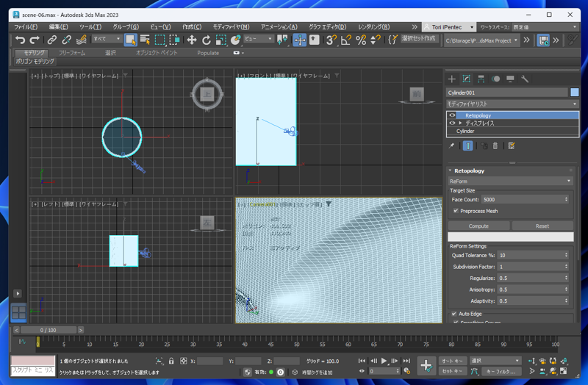This screenshot has height=385, width=588.
Task: Activate the Select Object tool
Action: tap(131, 40)
